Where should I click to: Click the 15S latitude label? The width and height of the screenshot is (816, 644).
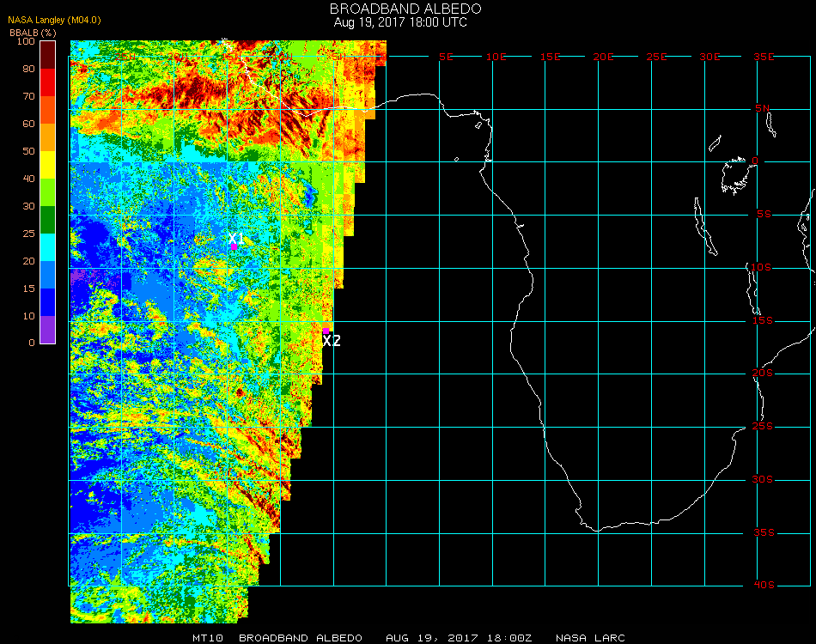click(764, 320)
